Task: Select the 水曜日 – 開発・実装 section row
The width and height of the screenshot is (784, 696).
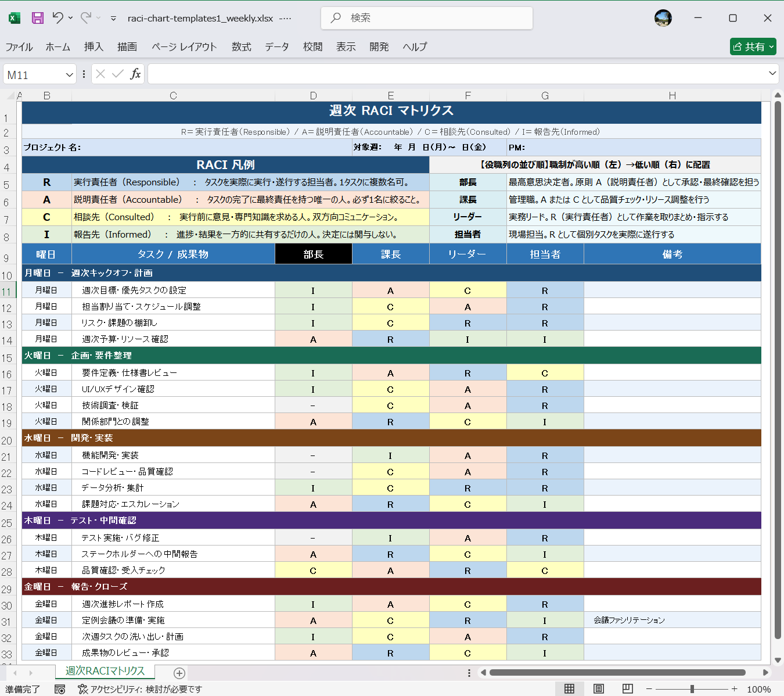Action: 391,438
